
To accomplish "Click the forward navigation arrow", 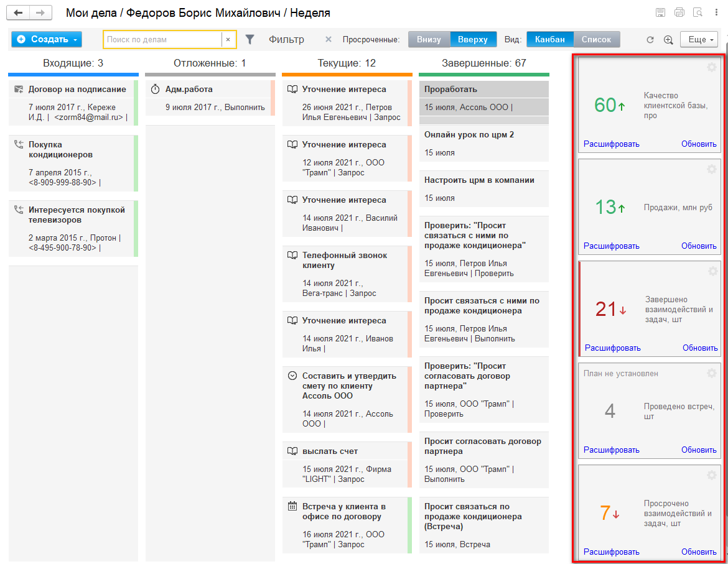I will tap(40, 12).
